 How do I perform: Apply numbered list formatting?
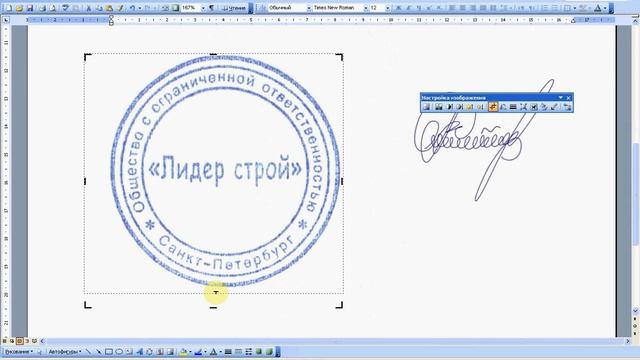(x=545, y=8)
